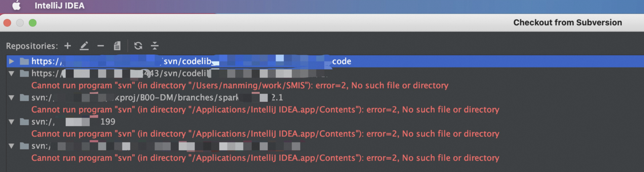The width and height of the screenshot is (644, 172).
Task: Collapse the svn B00-DM/branches/spark repository
Action: pos(11,97)
